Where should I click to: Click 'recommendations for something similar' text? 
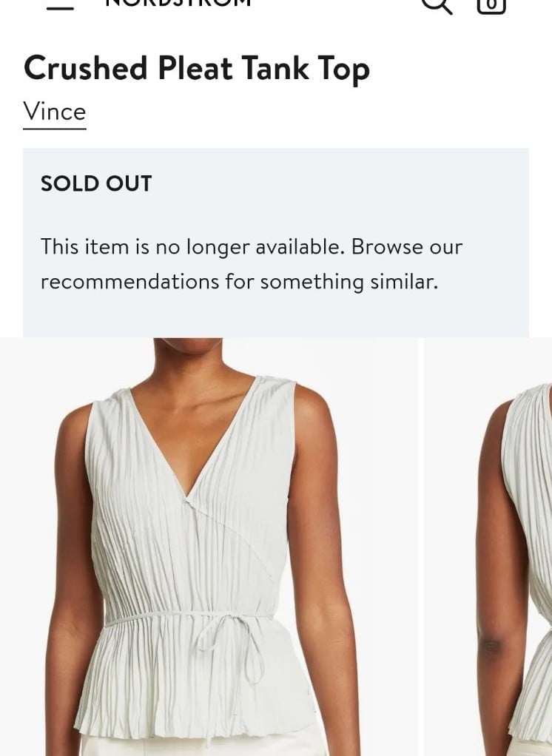(239, 282)
